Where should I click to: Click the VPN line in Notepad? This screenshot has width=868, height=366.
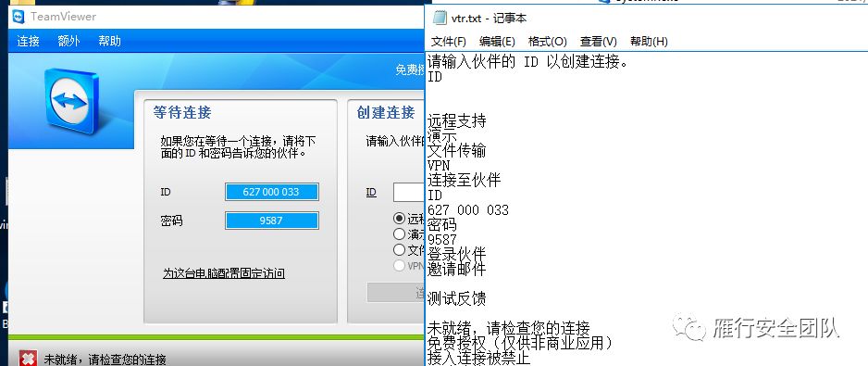(x=439, y=165)
